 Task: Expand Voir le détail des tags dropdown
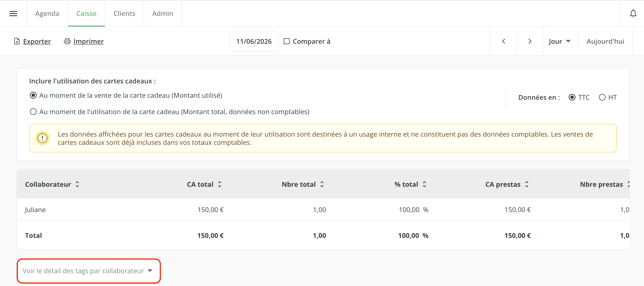(89, 271)
